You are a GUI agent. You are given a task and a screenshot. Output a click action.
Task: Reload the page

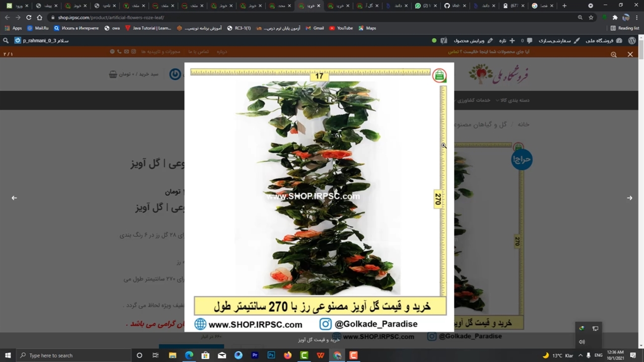tap(29, 17)
